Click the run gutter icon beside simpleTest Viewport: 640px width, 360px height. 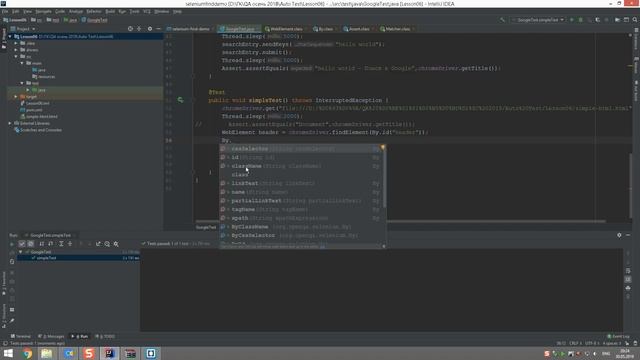pos(180,100)
